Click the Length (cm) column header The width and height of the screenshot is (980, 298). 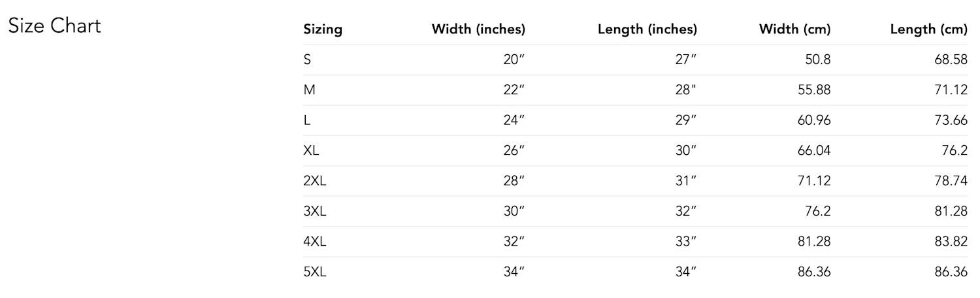coord(928,29)
